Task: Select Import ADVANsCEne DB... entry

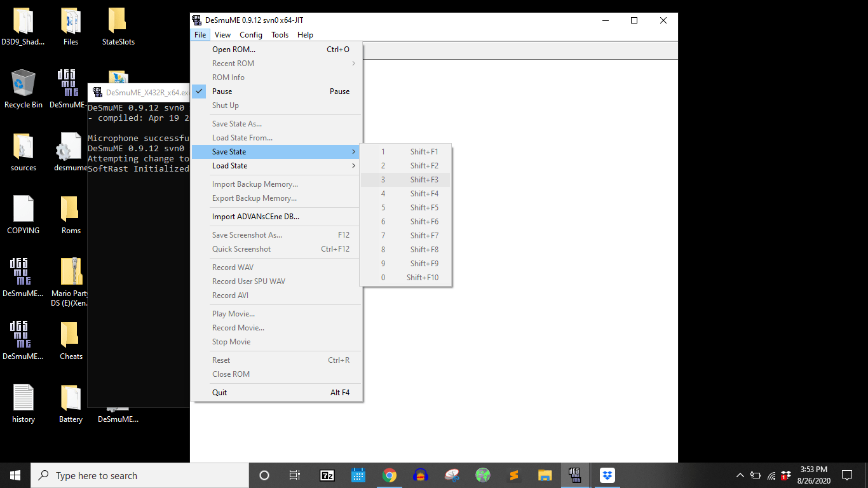Action: [277, 217]
